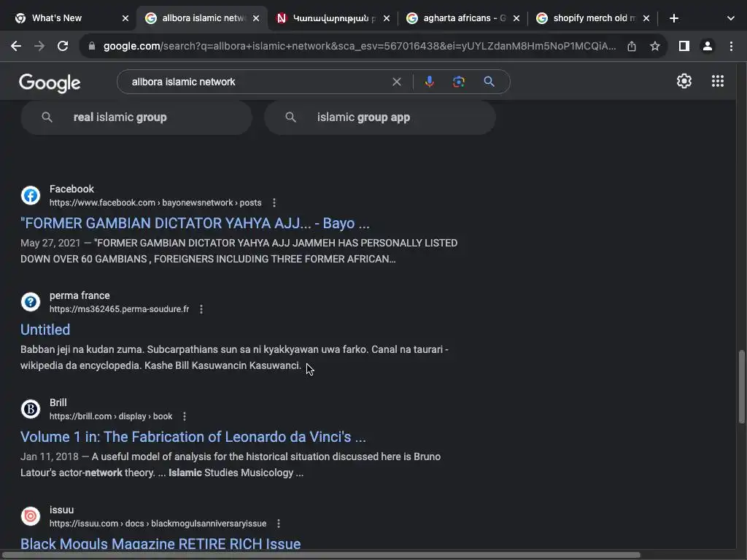Viewport: 747px width, 560px height.
Task: Start a voice search with microphone
Action: coord(429,82)
